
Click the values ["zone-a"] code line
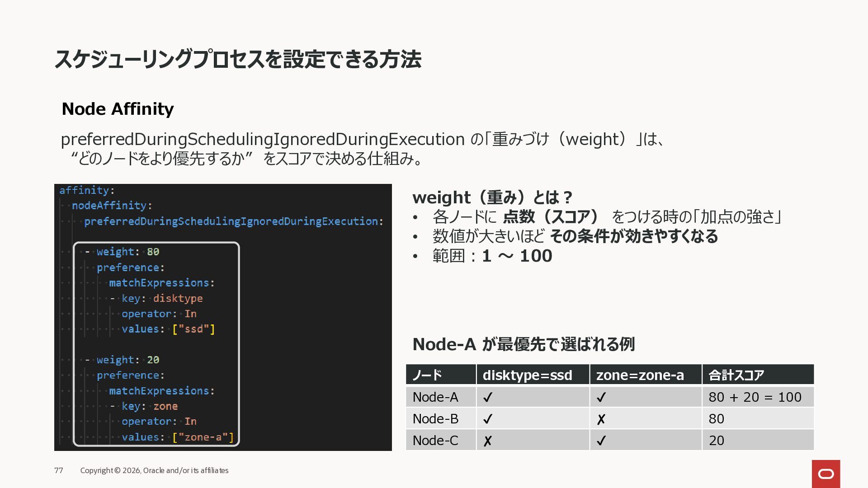(177, 437)
